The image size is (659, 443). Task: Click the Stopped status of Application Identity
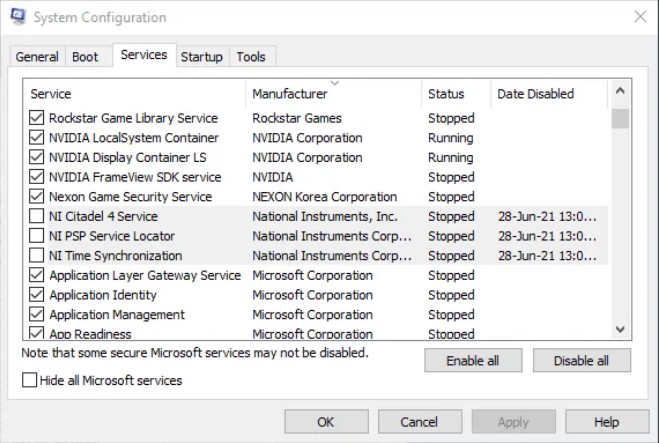[451, 295]
